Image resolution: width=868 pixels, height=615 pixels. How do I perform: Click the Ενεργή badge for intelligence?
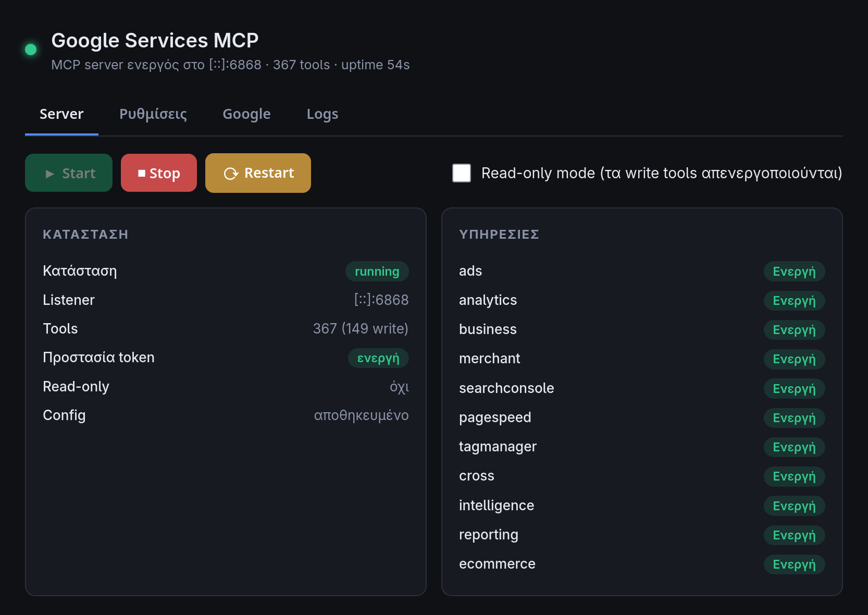[x=794, y=506]
